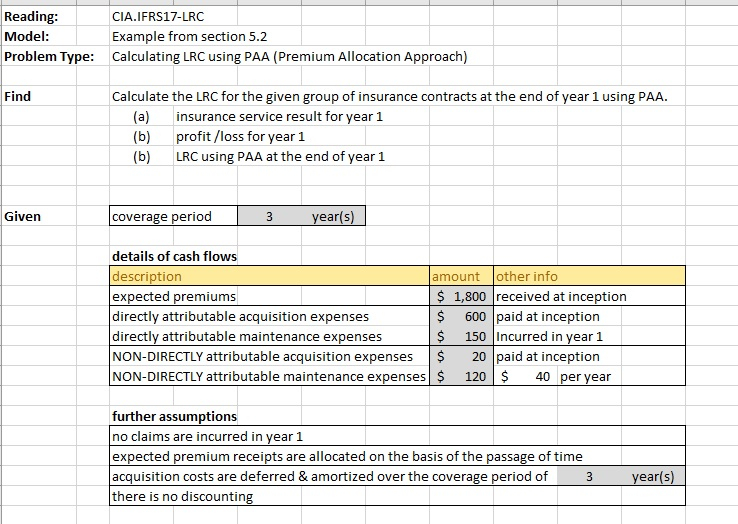
Task: Click the 'there is no discounting' cell
Action: [x=182, y=496]
